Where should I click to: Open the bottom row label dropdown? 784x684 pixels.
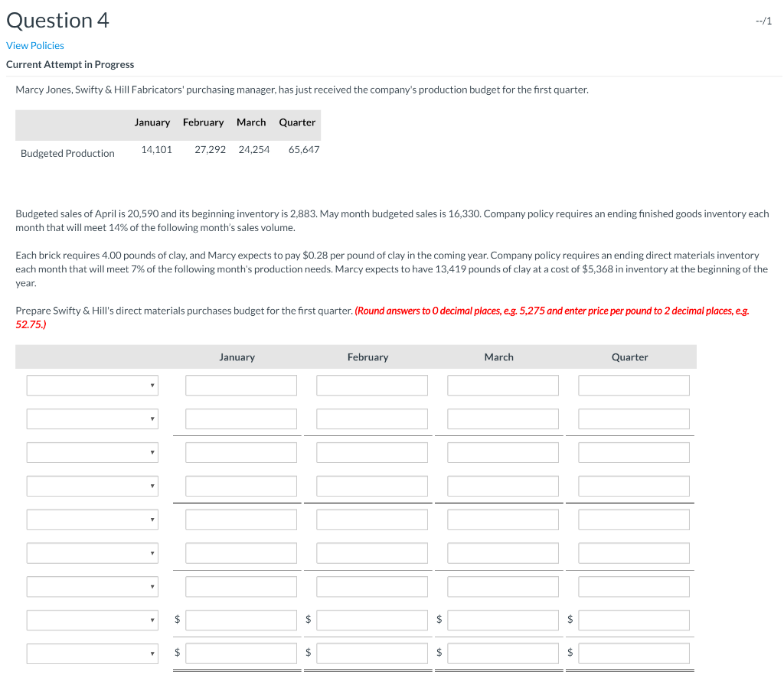coord(92,653)
